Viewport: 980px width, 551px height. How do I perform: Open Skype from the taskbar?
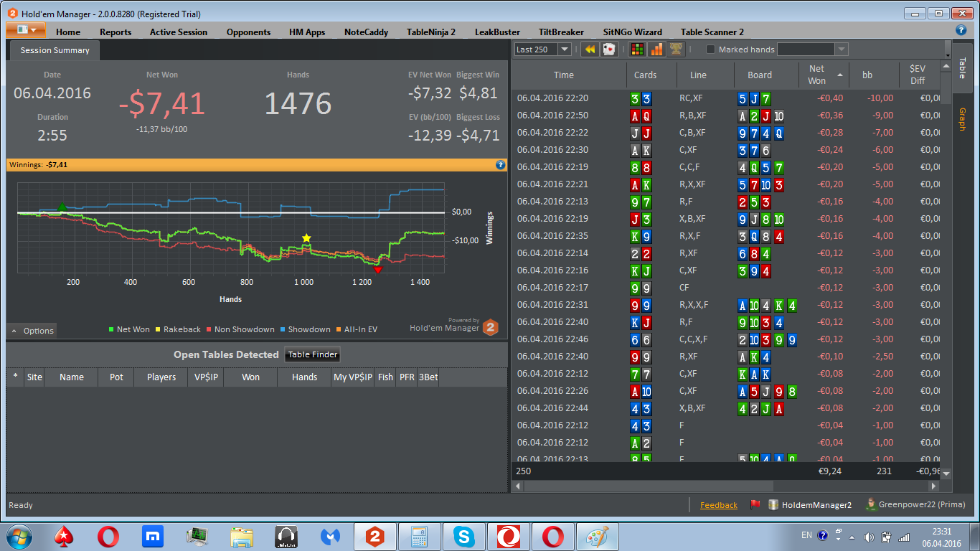click(463, 536)
